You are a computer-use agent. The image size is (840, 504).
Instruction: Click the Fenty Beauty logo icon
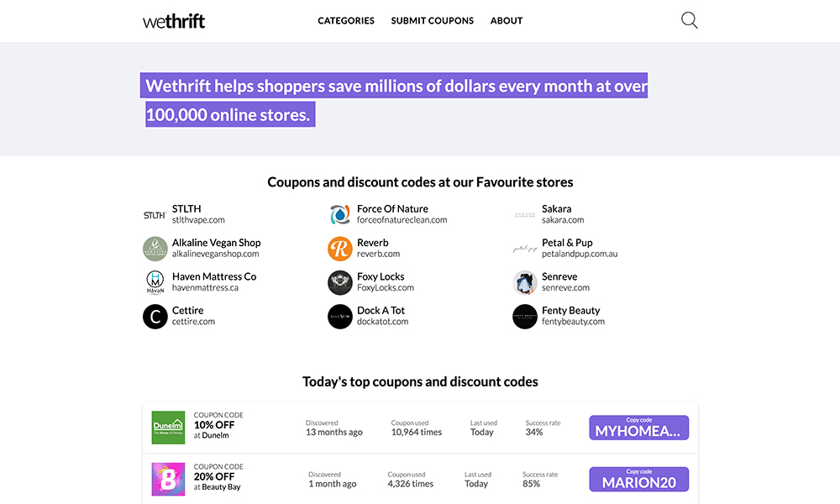coord(524,317)
